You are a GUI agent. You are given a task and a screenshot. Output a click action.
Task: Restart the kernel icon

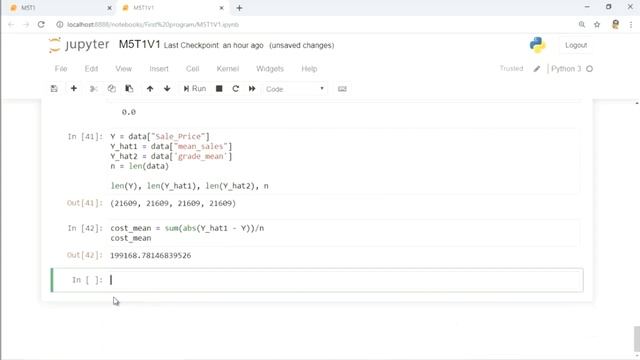click(x=236, y=89)
